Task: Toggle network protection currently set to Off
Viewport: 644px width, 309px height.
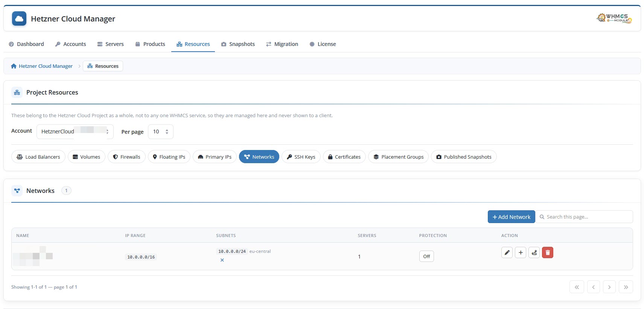Action: [426, 256]
